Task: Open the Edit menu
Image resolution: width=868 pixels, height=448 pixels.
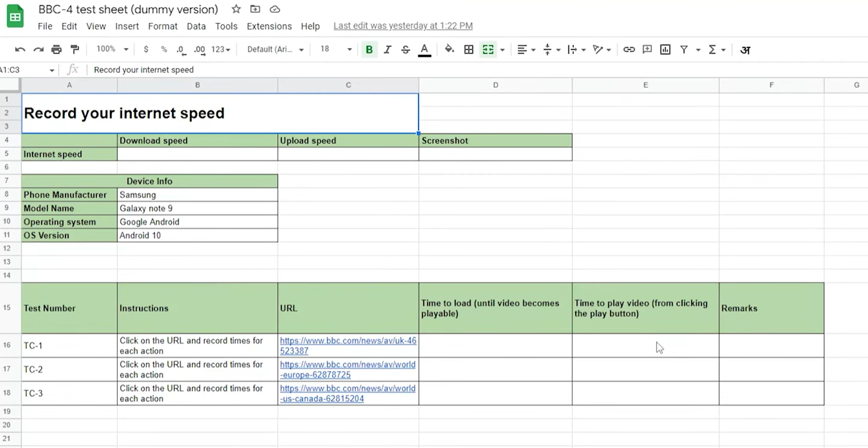Action: 69,26
